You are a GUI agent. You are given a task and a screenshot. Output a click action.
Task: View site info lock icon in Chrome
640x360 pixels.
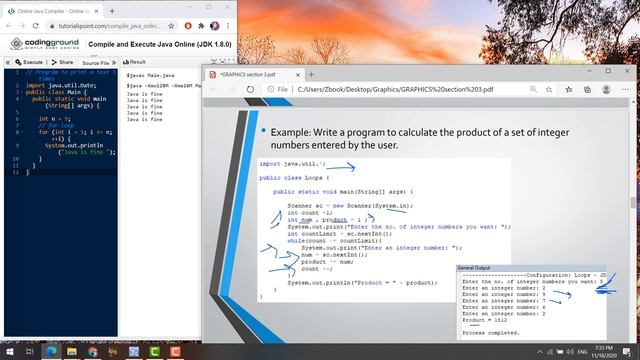pos(52,26)
